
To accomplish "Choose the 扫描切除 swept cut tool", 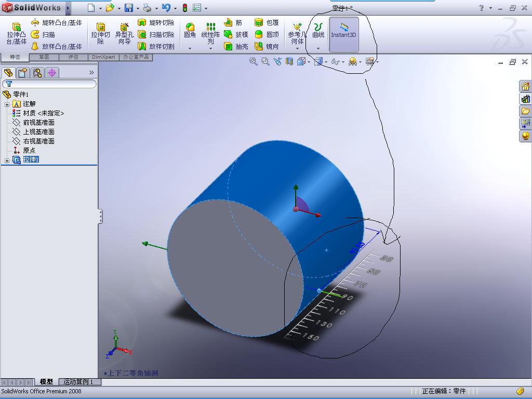I will click(x=156, y=34).
